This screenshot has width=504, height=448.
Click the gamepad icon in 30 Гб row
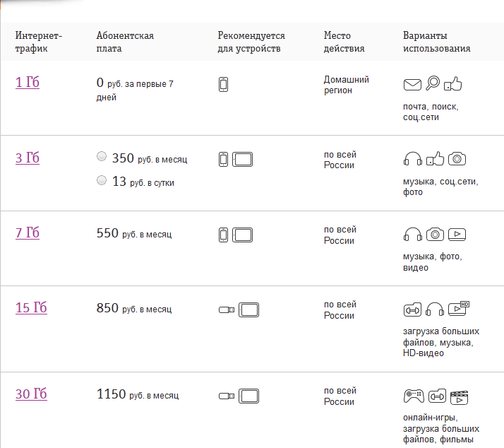[414, 396]
